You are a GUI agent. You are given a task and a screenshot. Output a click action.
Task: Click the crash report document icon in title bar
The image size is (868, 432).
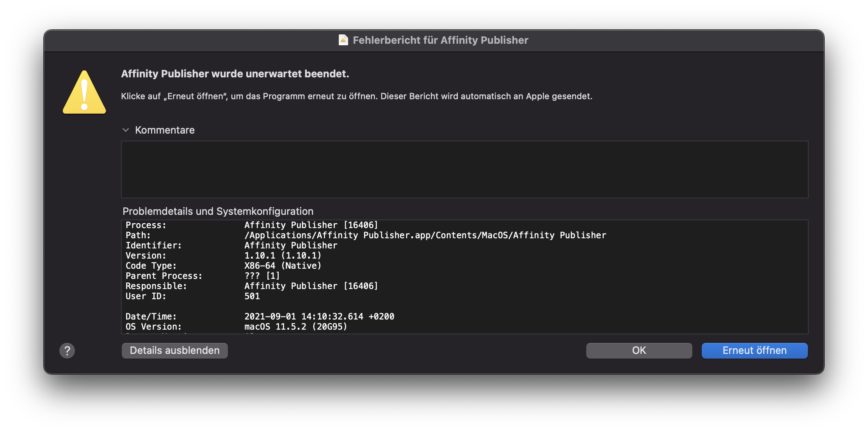click(x=343, y=40)
